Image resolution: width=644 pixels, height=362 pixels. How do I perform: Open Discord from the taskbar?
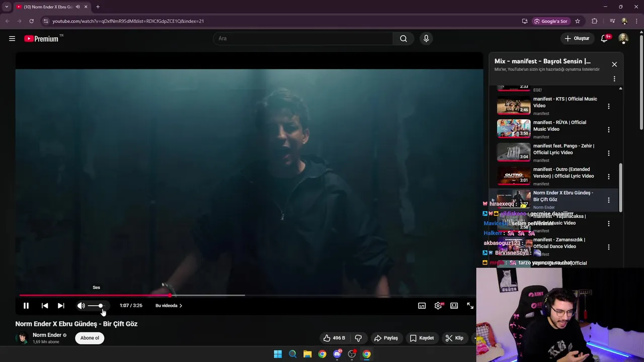click(337, 354)
